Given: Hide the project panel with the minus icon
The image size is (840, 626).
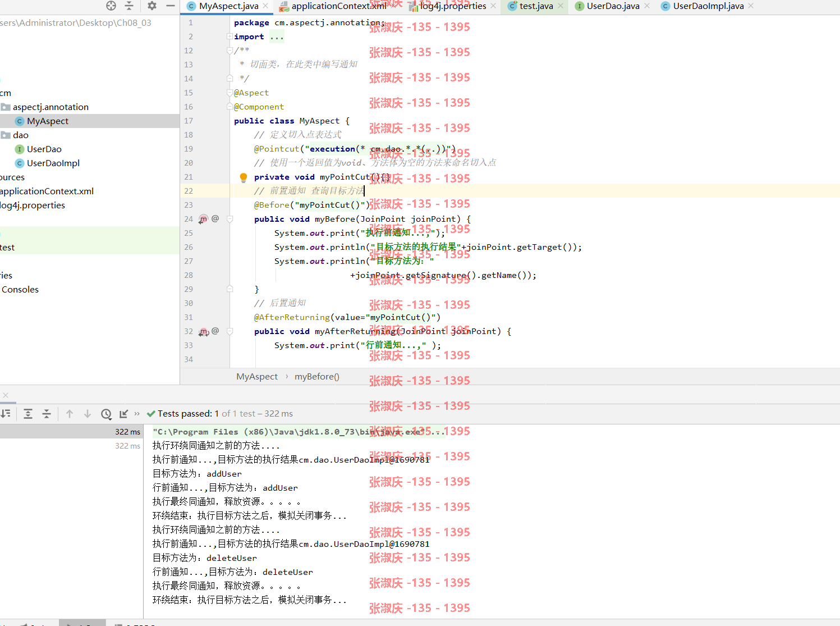Looking at the screenshot, I should (x=171, y=6).
